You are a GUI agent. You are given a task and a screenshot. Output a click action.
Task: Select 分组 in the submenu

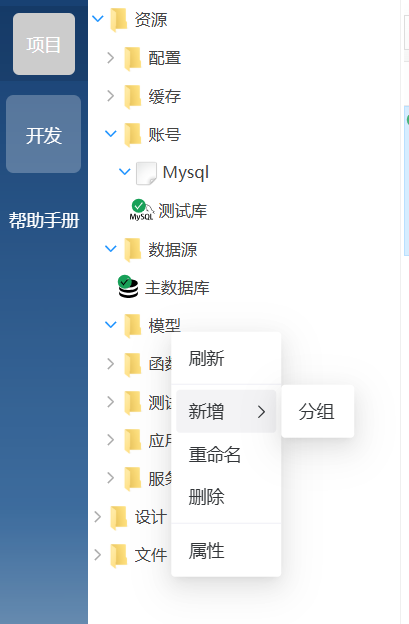point(317,411)
